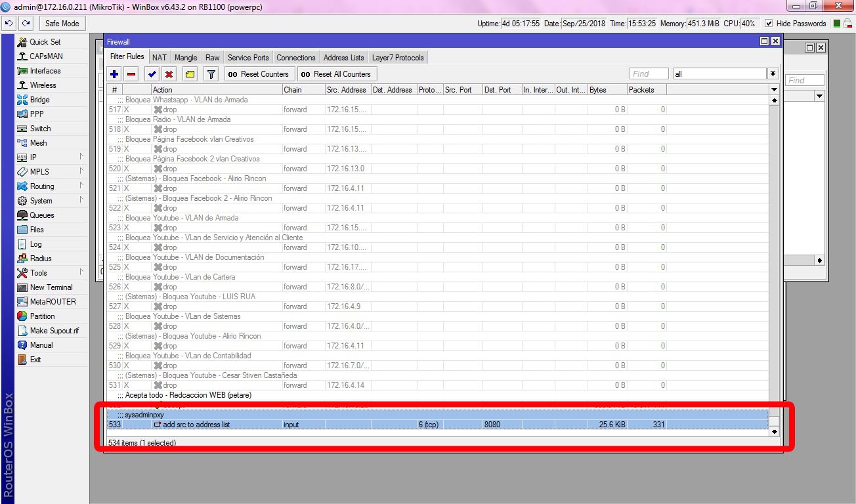The height and width of the screenshot is (504, 856).
Task: Click the Safe Mode button
Action: 62,24
